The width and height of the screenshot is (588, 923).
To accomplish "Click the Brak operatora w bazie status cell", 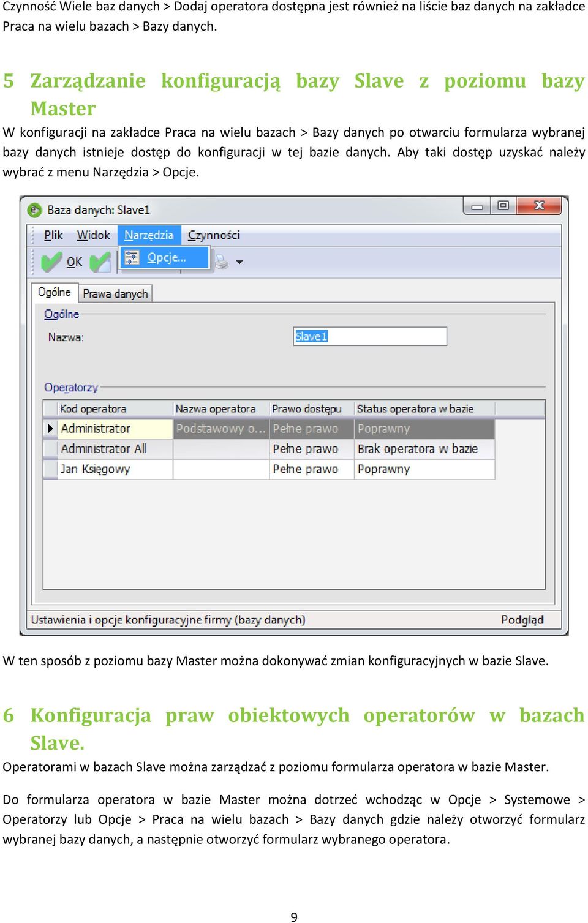I will tap(424, 449).
